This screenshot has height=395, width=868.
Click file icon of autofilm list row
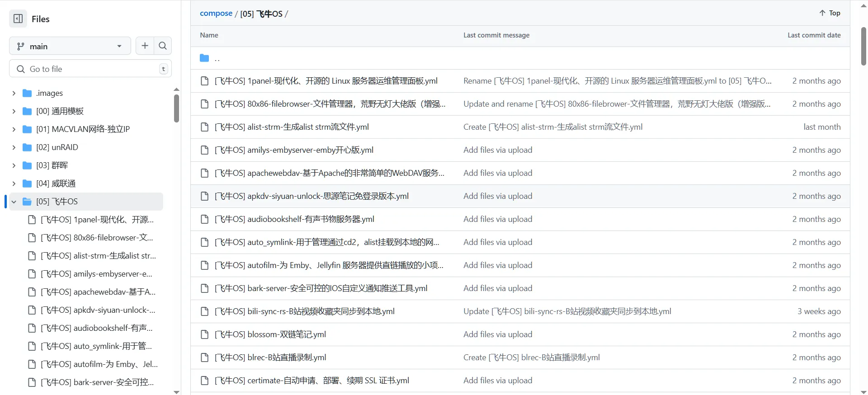point(204,265)
